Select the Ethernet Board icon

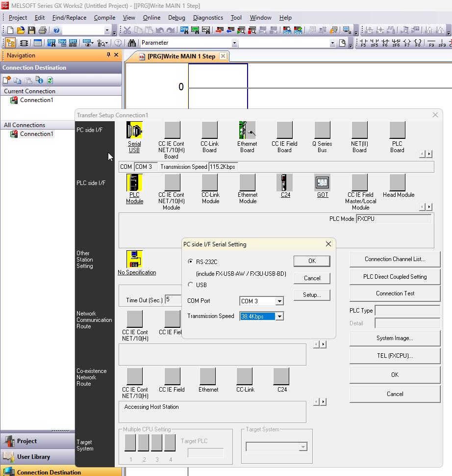coord(247,131)
